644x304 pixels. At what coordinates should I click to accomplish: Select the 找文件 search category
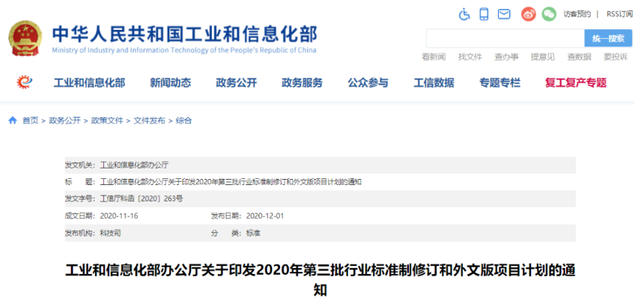click(470, 57)
